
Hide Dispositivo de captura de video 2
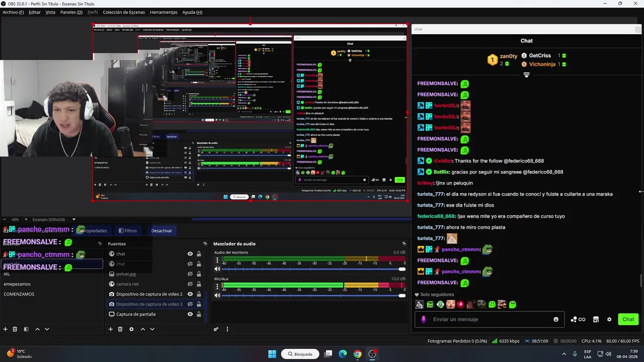click(190, 294)
